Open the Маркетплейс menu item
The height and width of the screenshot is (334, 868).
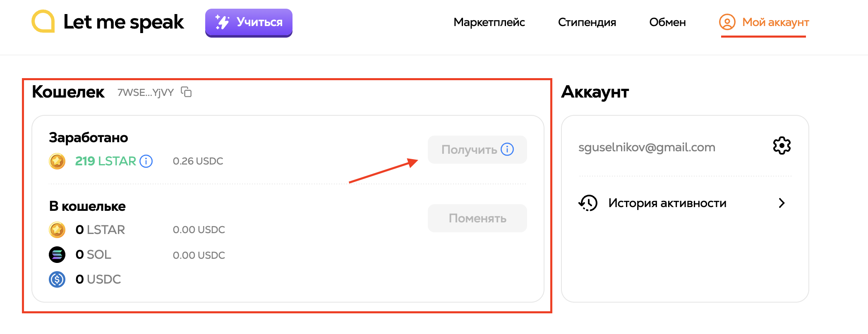(x=489, y=22)
